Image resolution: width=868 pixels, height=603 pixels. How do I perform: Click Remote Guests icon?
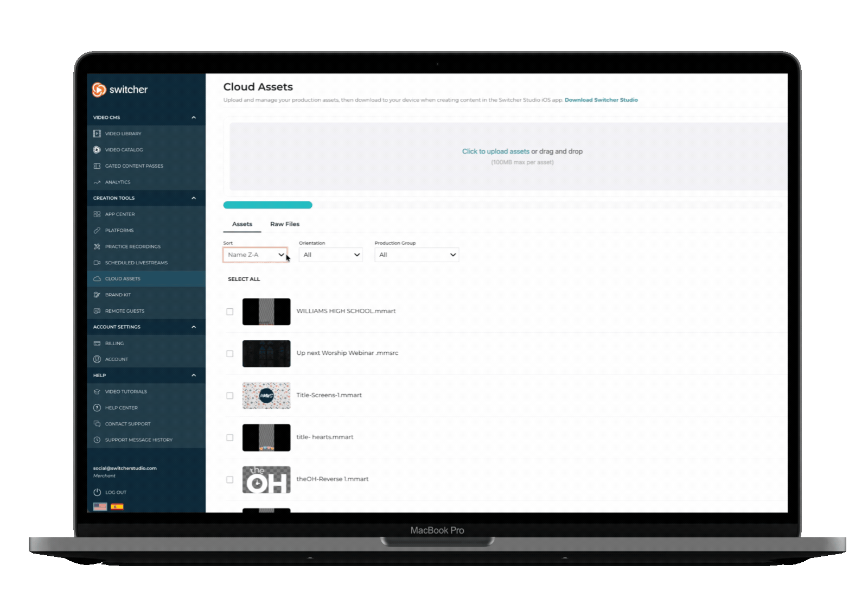coord(97,311)
